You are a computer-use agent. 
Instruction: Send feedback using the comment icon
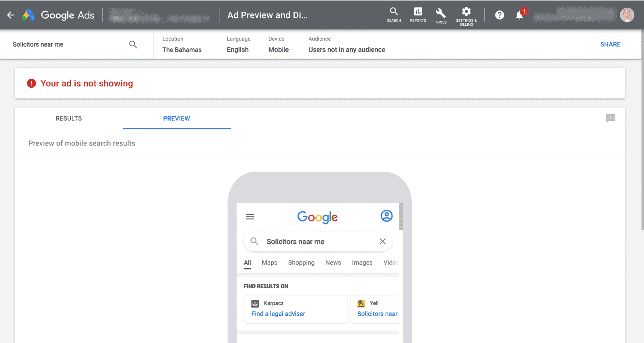[611, 118]
